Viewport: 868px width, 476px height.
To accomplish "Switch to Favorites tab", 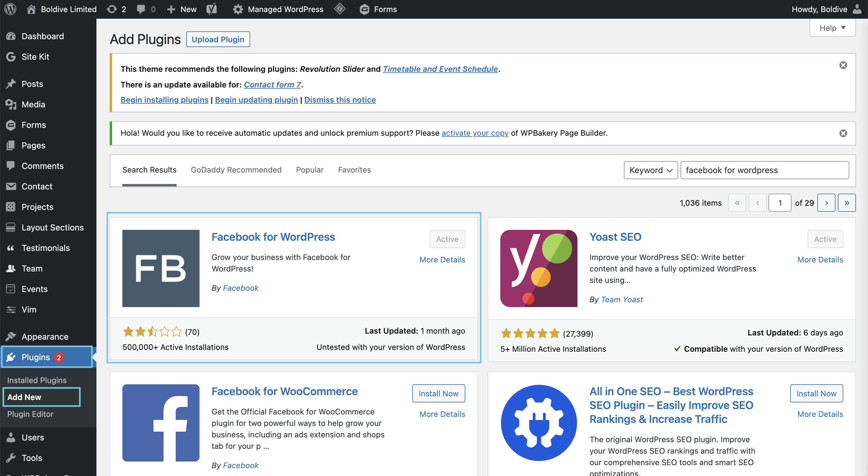I will [354, 170].
